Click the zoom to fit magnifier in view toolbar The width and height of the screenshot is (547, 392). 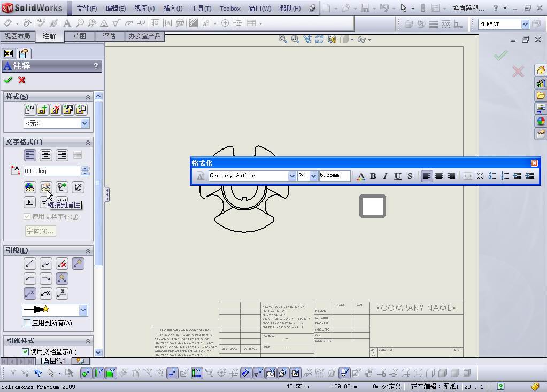coord(282,40)
